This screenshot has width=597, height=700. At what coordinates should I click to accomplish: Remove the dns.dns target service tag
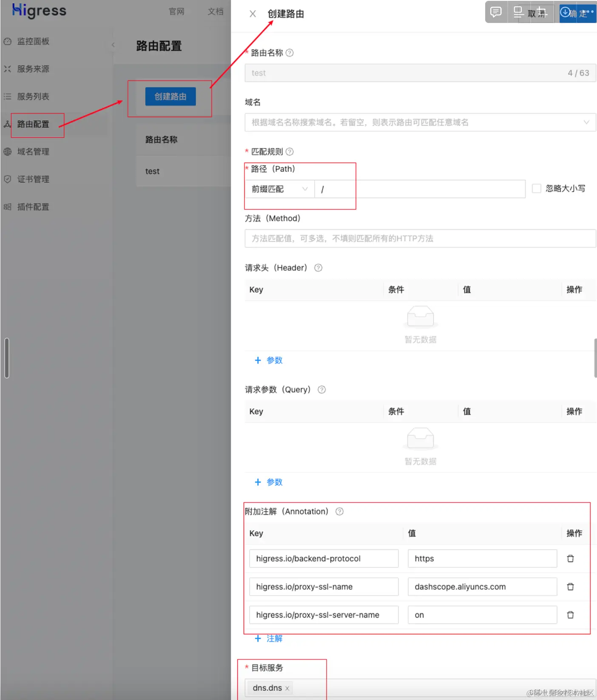click(x=287, y=688)
